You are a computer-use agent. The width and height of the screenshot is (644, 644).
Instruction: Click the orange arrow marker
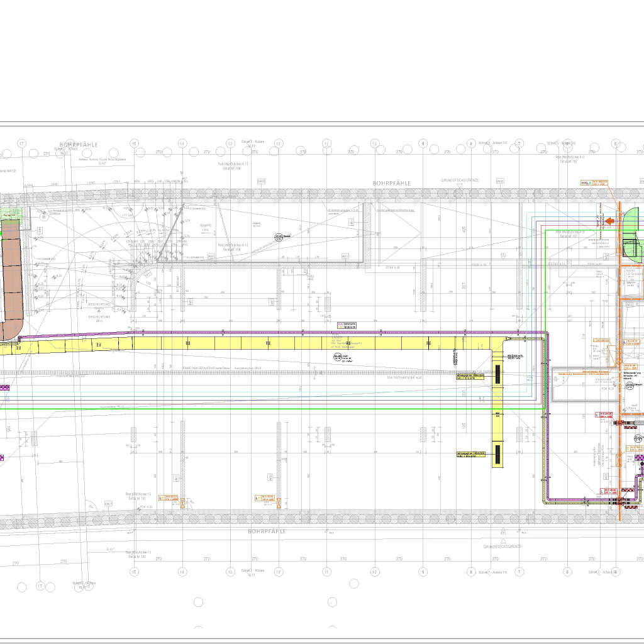coord(609,221)
